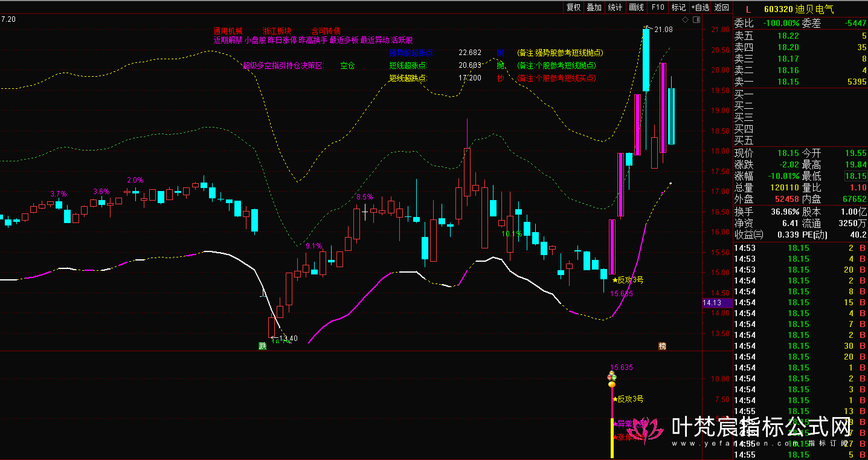
Task: Click the 短线超跌点 value 17.200
Action: click(470, 78)
